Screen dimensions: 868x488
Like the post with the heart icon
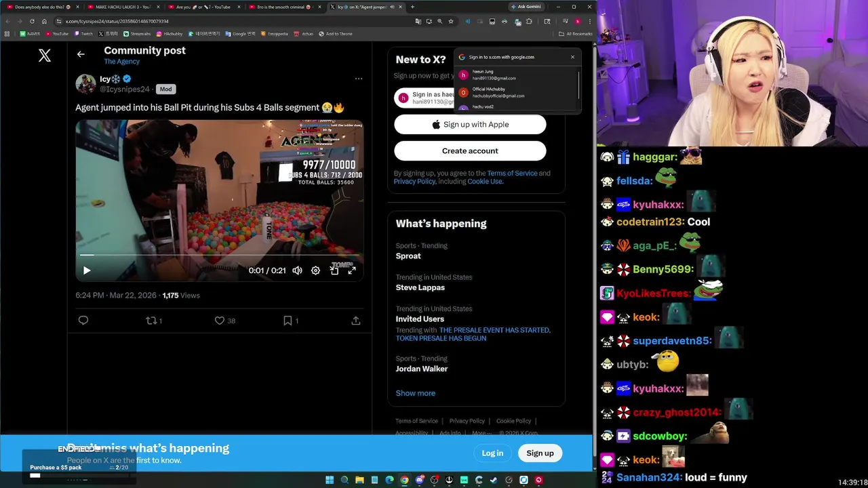pyautogui.click(x=220, y=321)
